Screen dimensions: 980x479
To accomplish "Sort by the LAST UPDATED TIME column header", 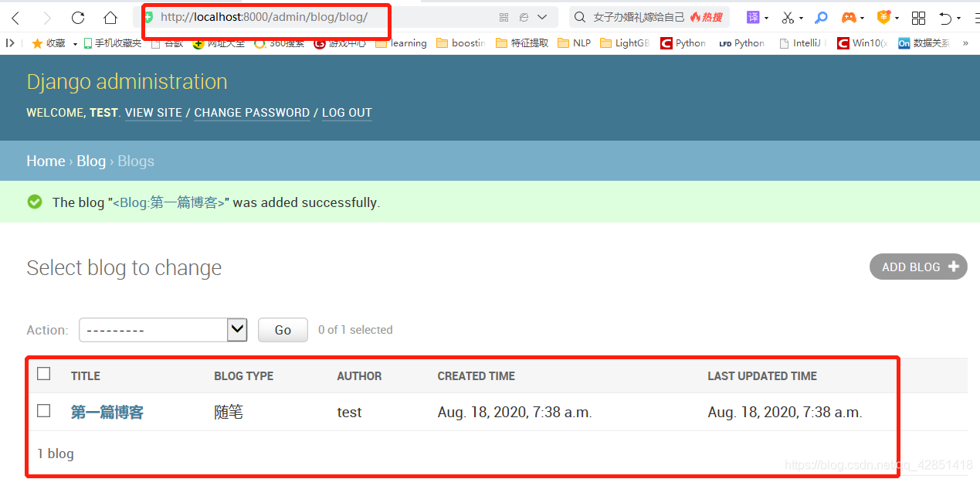I will coord(762,376).
